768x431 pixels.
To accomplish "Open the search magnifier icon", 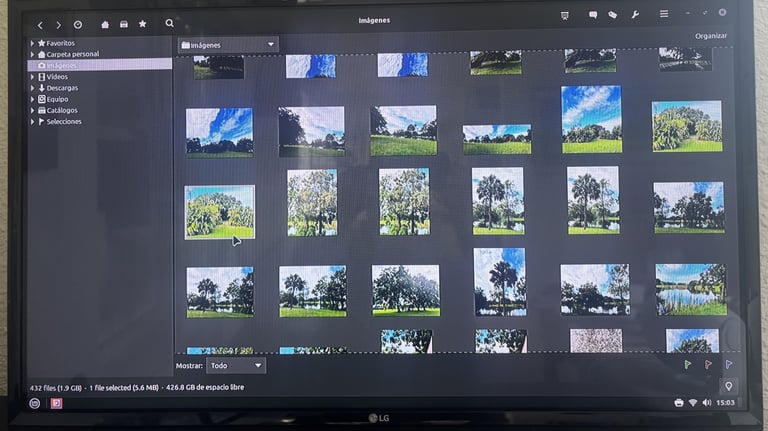I will coord(169,23).
